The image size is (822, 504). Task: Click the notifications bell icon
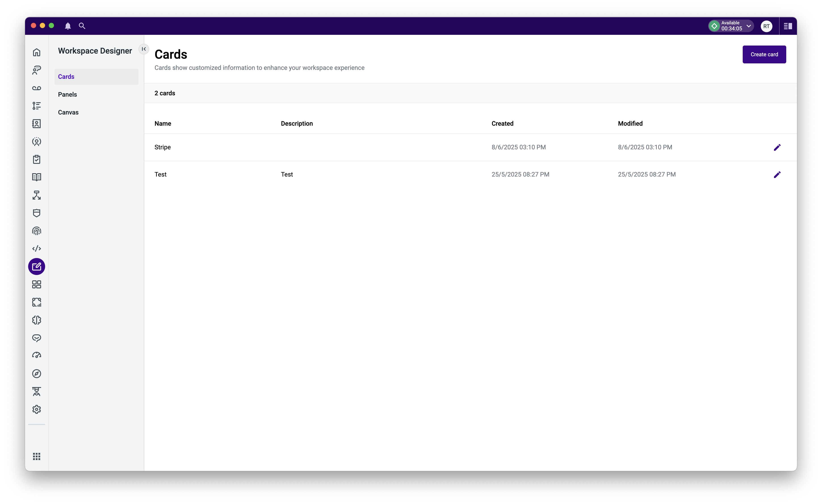pyautogui.click(x=68, y=26)
